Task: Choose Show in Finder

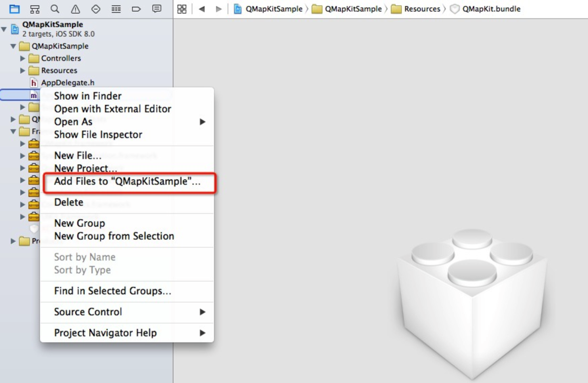Action: coord(127,96)
